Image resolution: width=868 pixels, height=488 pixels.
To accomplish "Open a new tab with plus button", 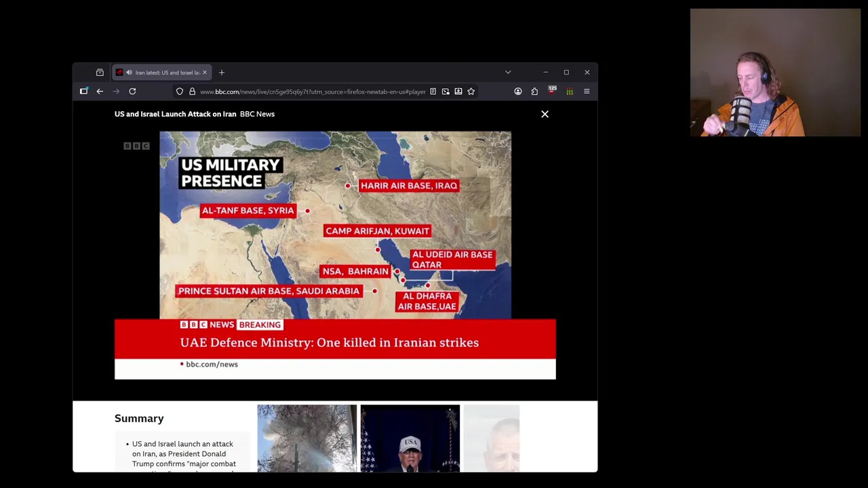I will [222, 73].
